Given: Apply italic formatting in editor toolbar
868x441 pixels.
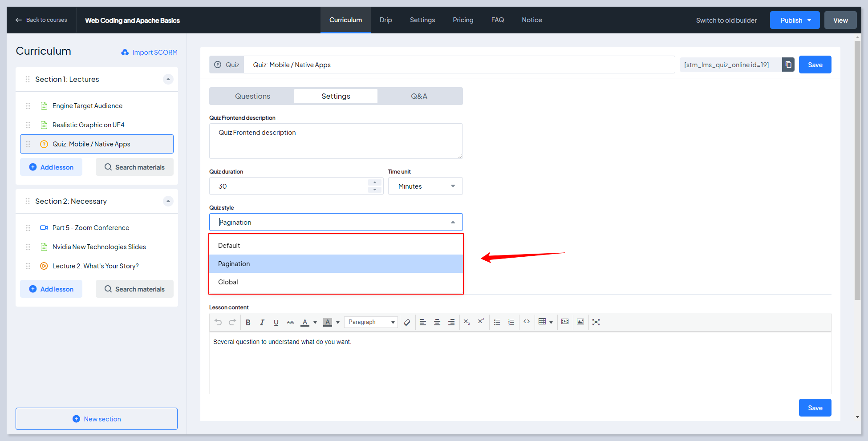Looking at the screenshot, I should (x=262, y=322).
